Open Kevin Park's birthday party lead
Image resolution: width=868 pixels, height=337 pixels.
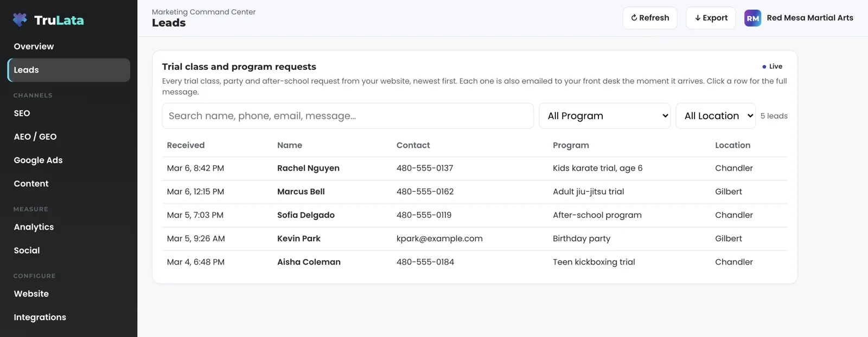pos(475,238)
